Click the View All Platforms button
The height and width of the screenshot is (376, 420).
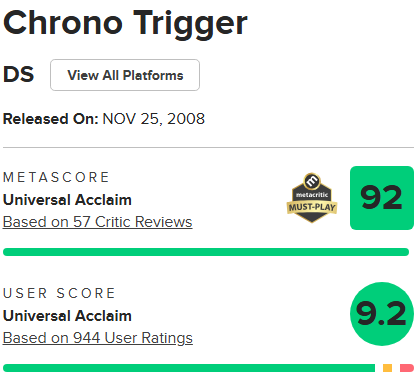(x=125, y=75)
